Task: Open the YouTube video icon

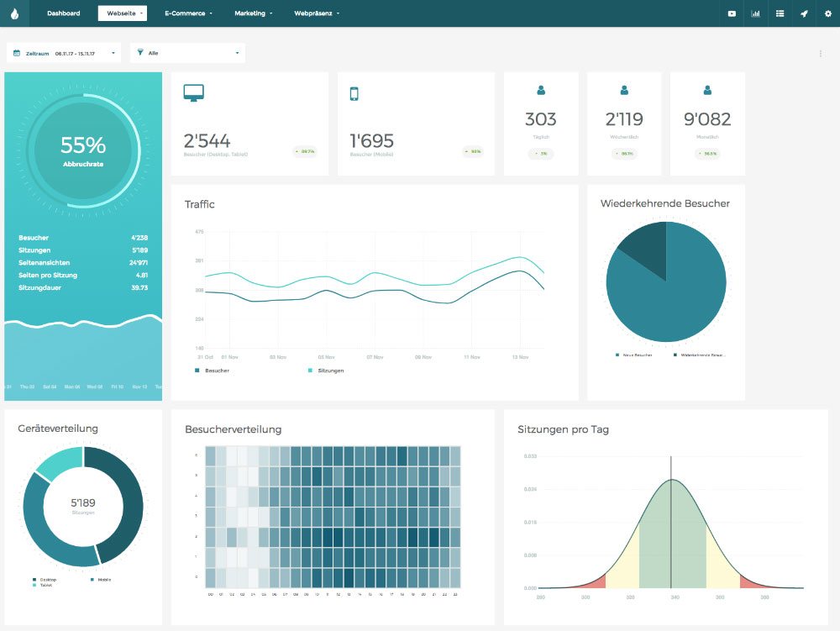Action: [732, 13]
